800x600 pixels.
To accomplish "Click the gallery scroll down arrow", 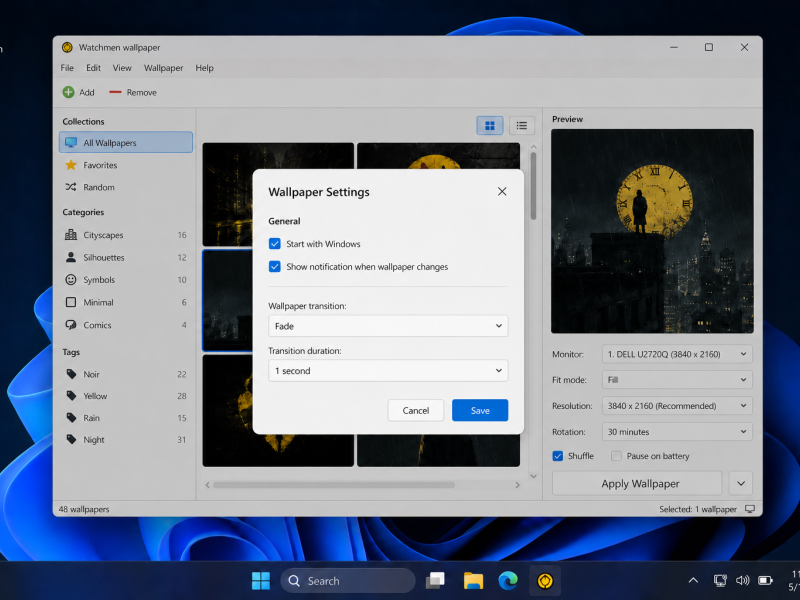I will click(533, 477).
